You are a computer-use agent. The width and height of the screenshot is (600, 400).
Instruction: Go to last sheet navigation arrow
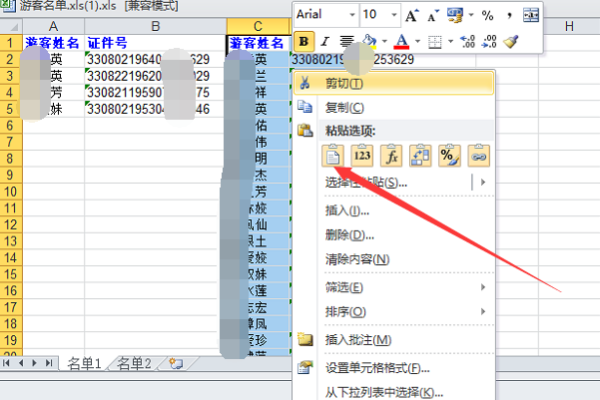coord(49,363)
